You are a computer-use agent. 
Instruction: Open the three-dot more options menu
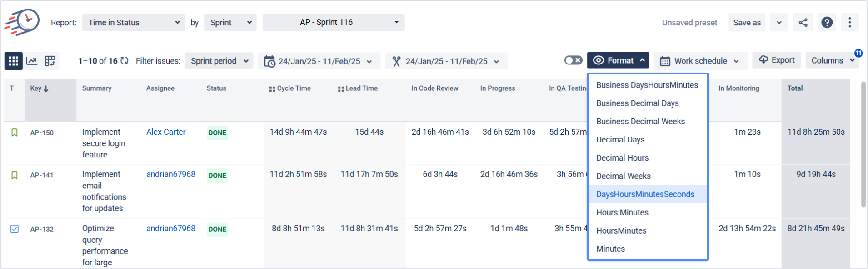(x=849, y=23)
